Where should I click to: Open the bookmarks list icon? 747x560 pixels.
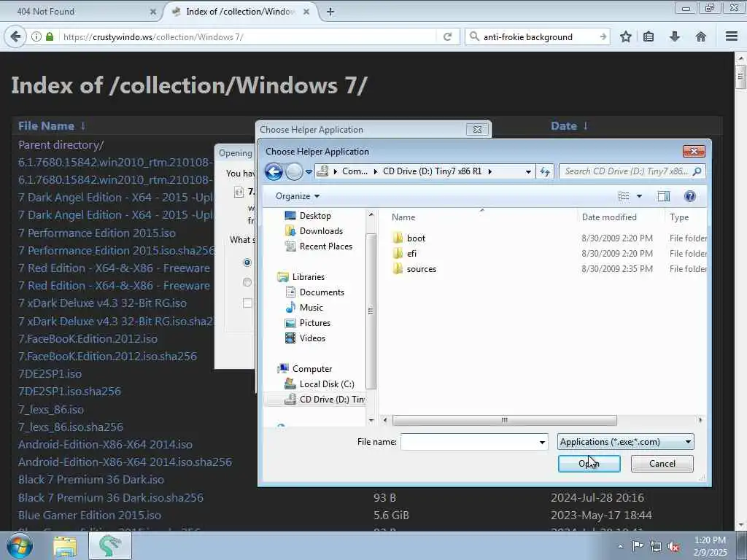[649, 36]
